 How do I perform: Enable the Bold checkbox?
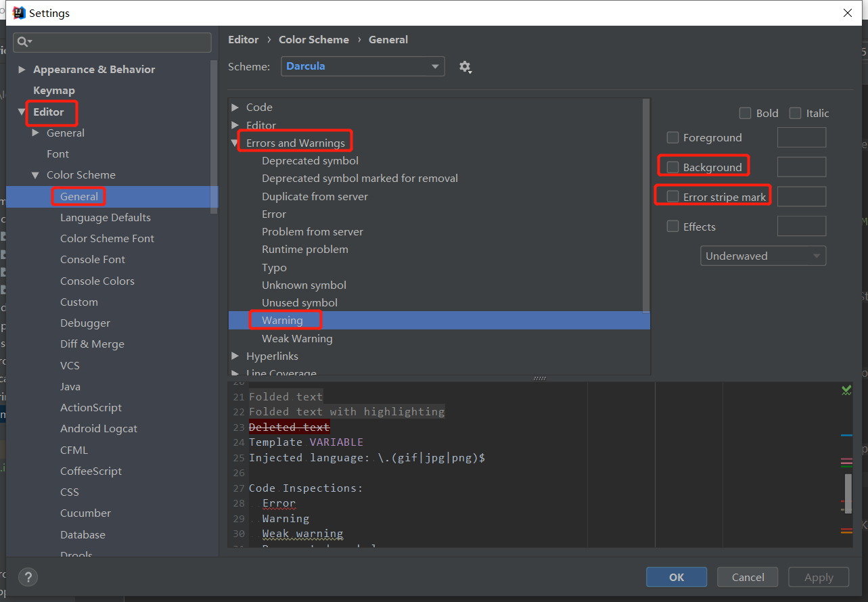point(745,113)
